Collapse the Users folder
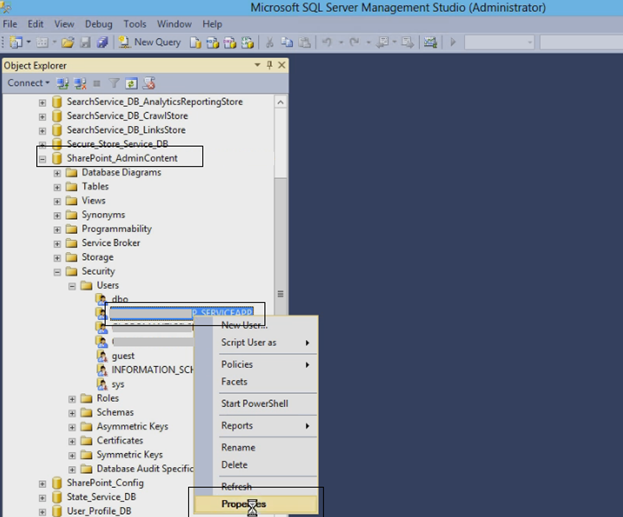Screen dimensions: 623x517 click(72, 286)
